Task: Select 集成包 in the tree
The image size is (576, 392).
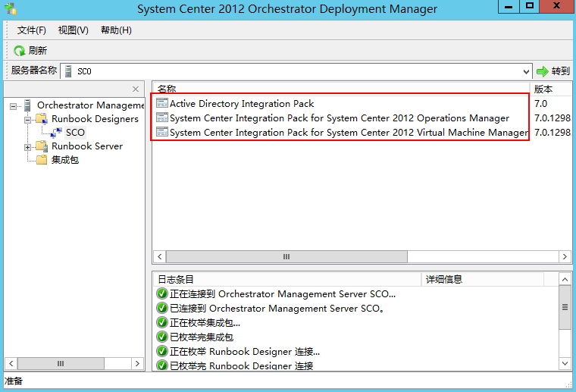Action: [65, 160]
